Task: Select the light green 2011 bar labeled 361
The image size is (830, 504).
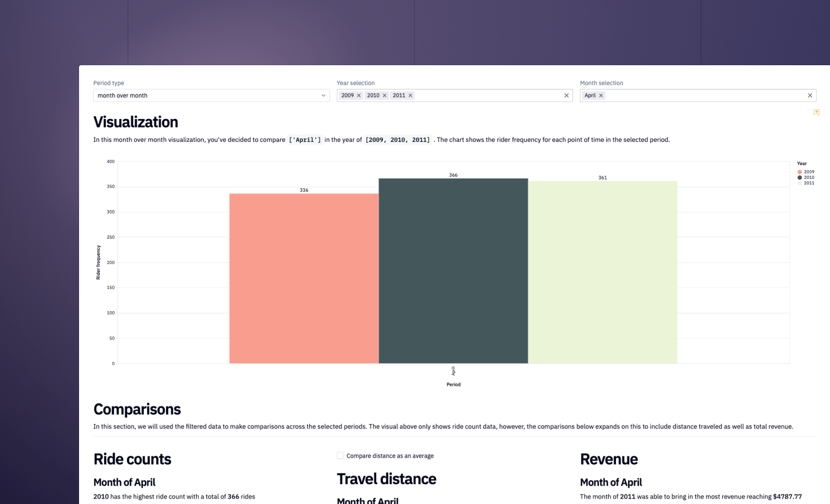Action: tap(603, 274)
